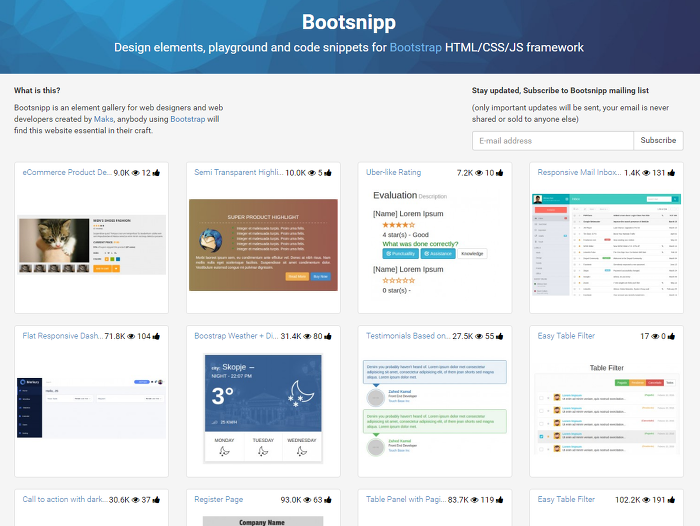Open the Uber-like Rating snippet title
Image resolution: width=700 pixels, height=526 pixels.
(x=393, y=172)
